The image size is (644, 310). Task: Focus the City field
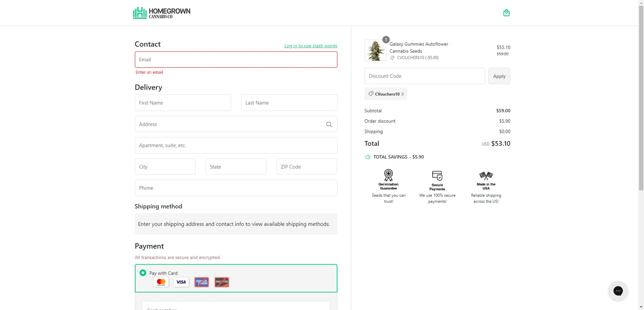pyautogui.click(x=165, y=167)
